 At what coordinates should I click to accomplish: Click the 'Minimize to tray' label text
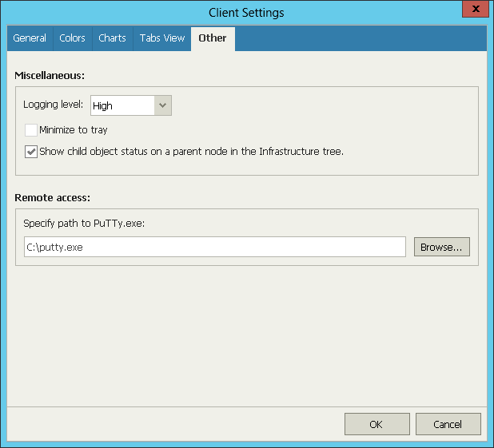[74, 130]
